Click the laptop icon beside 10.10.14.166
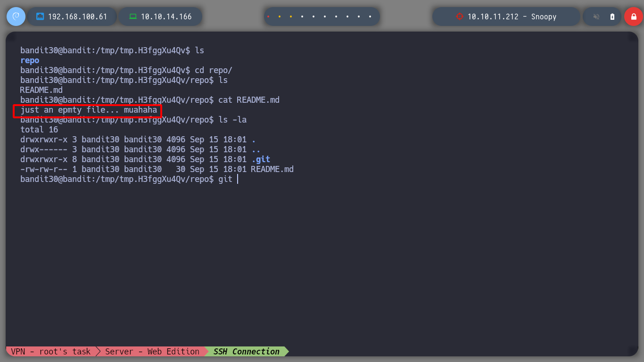The height and width of the screenshot is (362, 644). click(133, 16)
